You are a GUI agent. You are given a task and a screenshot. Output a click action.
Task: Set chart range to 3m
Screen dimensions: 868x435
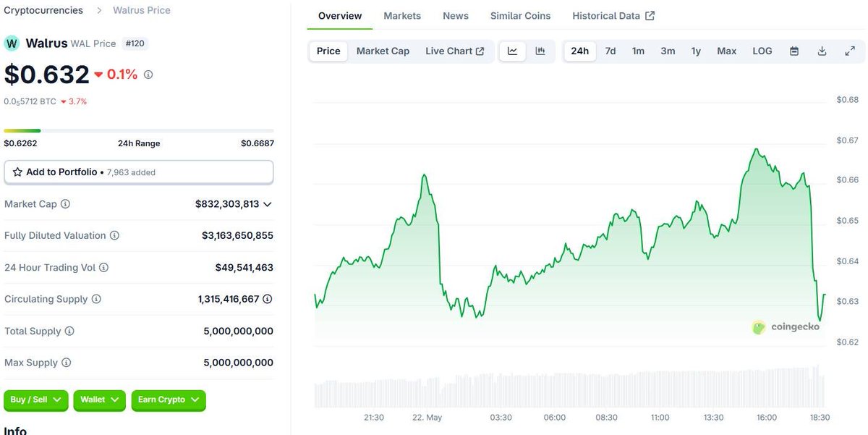668,51
